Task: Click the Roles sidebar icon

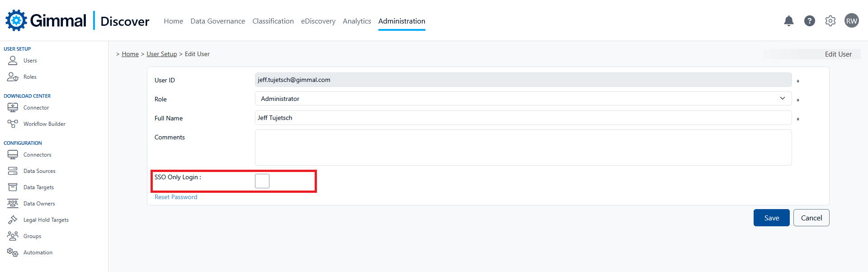Action: 13,77
